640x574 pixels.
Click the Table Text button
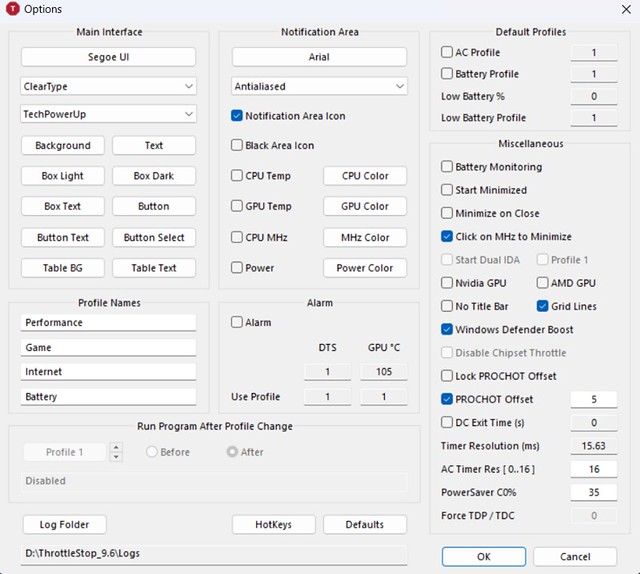tap(154, 268)
